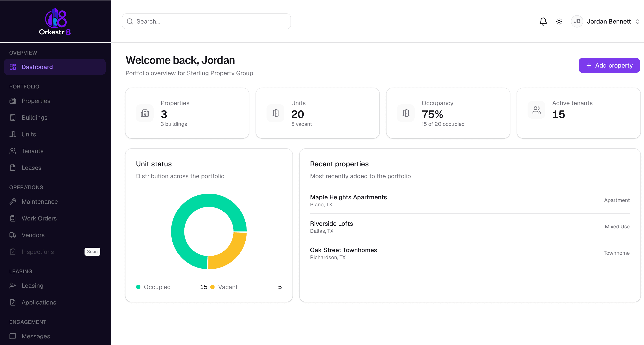The image size is (644, 345).
Task: Click the '5 vacant' text
Action: tap(302, 124)
